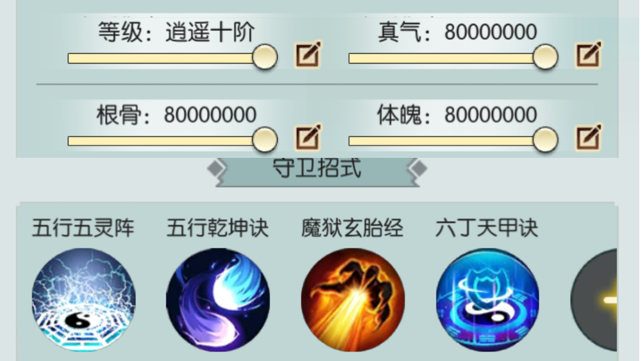Open the edit pencil beside 体魄 value
Screen dimensions: 644x361
click(589, 137)
